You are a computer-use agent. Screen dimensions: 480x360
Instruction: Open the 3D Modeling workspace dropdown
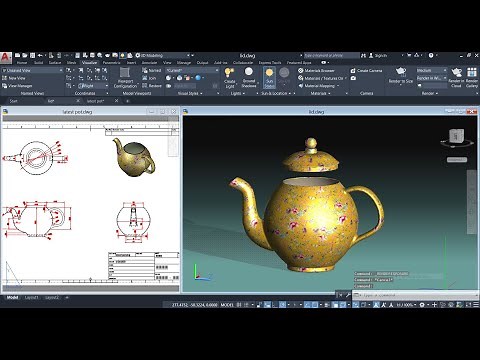pyautogui.click(x=163, y=55)
